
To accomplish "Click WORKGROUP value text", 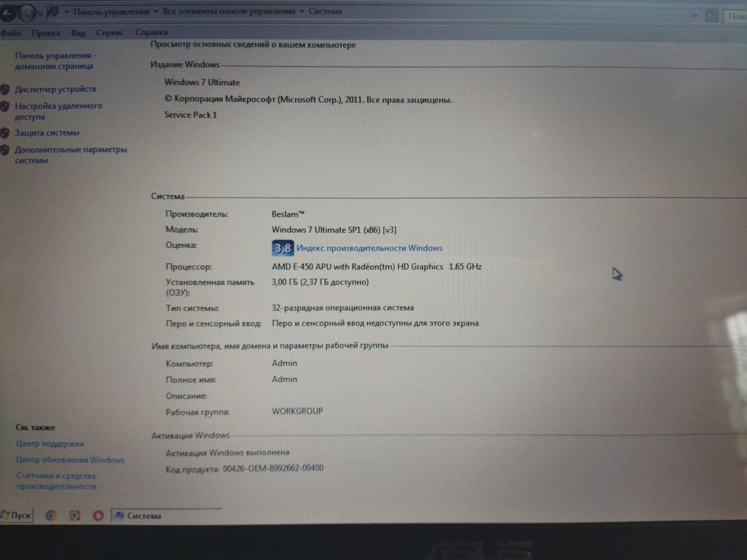I will coord(297,411).
